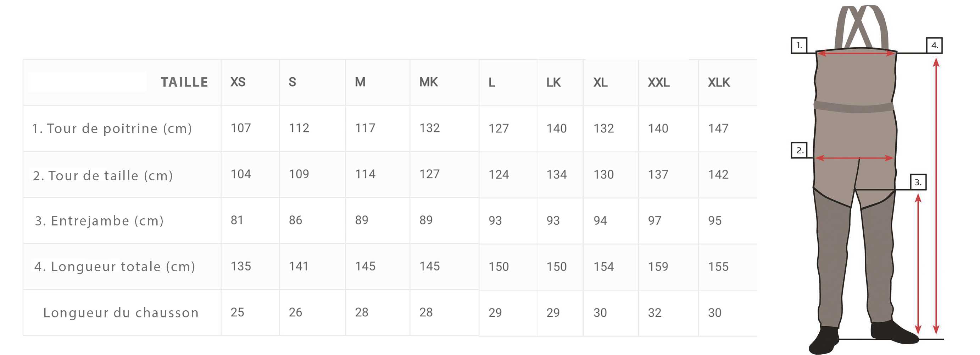Click the "3. Entrejambe (cm)" row label
Viewport: 980px width, 355px height.
pos(99,220)
